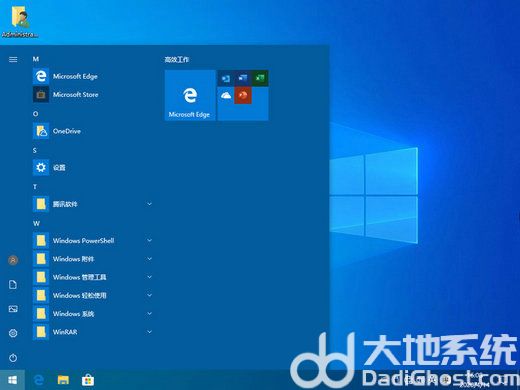Click the Windows 附件 folder icon
This screenshot has height=390, width=520.
tap(41, 259)
